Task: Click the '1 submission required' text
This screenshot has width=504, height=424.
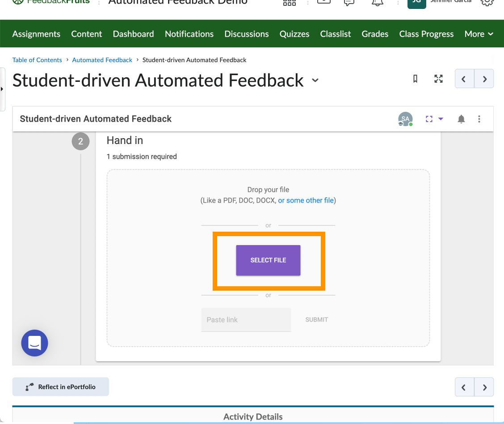Action: point(142,157)
